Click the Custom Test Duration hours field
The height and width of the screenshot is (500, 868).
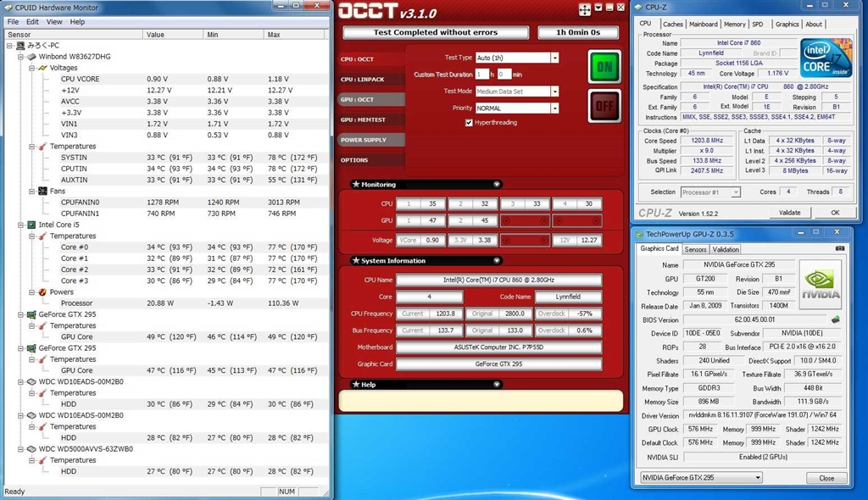coord(481,75)
